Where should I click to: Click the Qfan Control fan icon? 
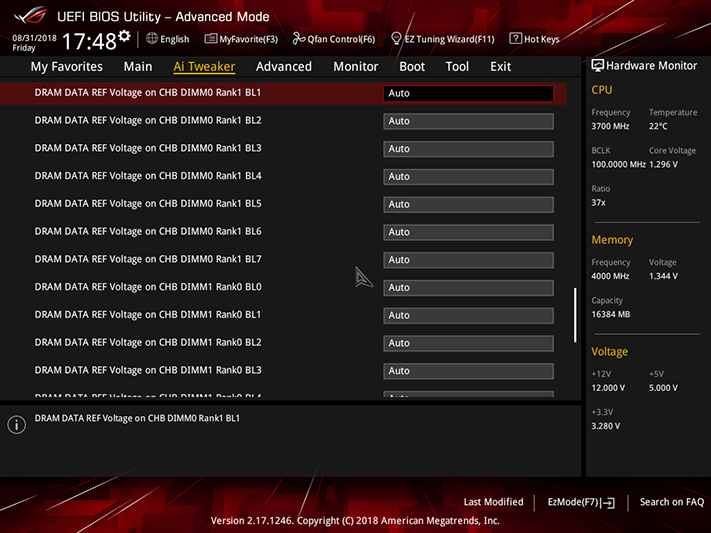coord(299,39)
